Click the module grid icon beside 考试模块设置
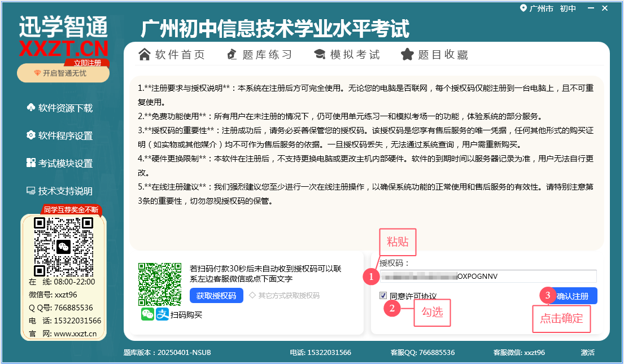Screen dimensions: 624x364 (x=30, y=163)
